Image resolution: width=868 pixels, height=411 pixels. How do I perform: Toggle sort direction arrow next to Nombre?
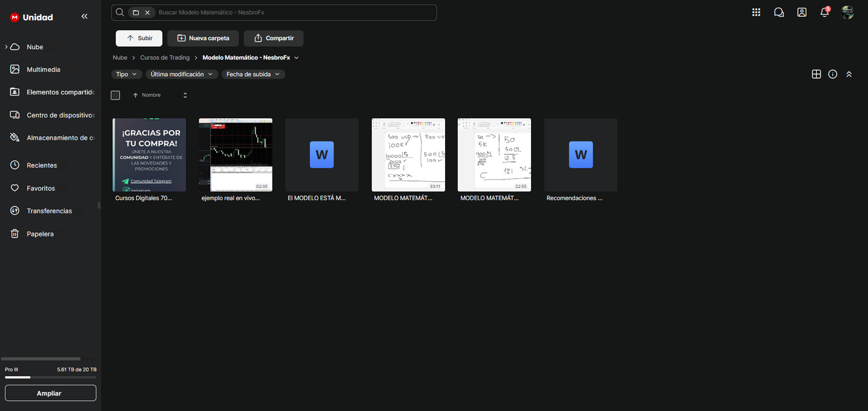pyautogui.click(x=136, y=95)
